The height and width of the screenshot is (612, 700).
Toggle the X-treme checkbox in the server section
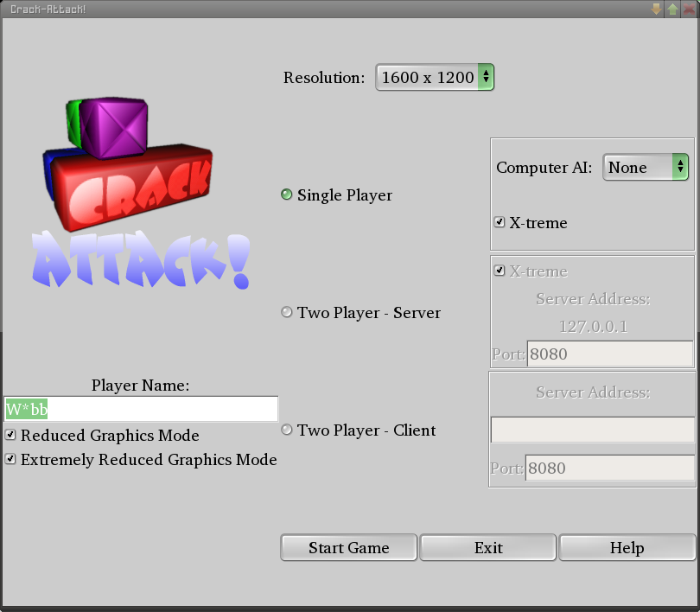click(500, 271)
